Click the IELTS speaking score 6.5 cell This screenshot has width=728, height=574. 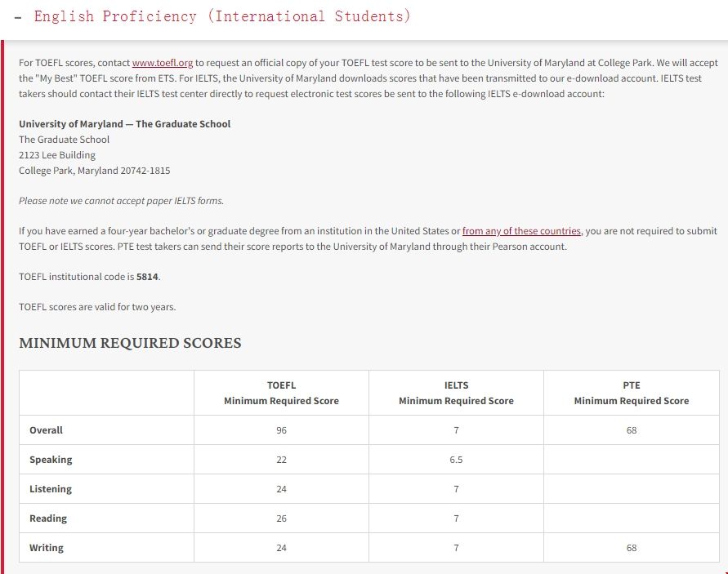456,460
